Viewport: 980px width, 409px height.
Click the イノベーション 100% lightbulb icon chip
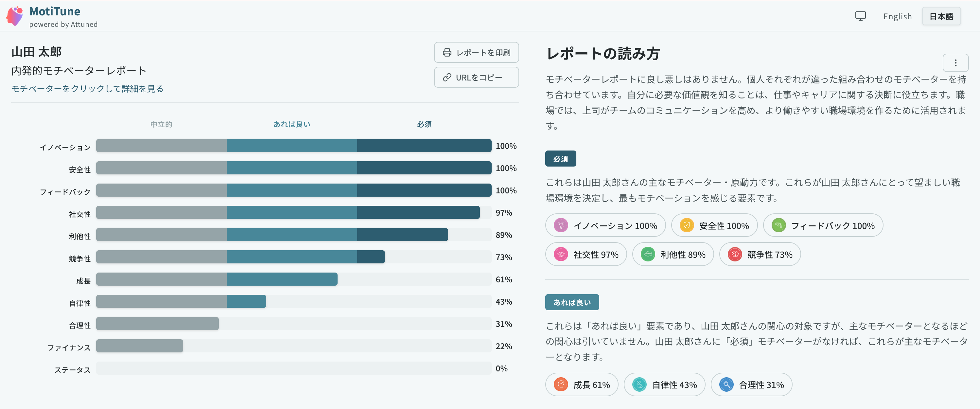tap(605, 225)
